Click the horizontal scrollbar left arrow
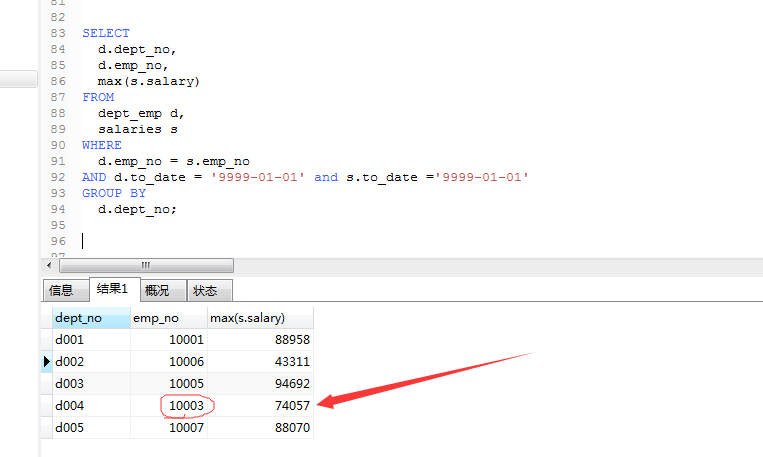The width and height of the screenshot is (763, 457). click(x=49, y=265)
